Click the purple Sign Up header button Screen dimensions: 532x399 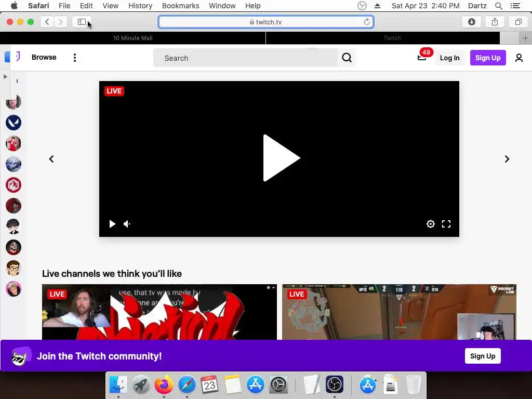[488, 58]
